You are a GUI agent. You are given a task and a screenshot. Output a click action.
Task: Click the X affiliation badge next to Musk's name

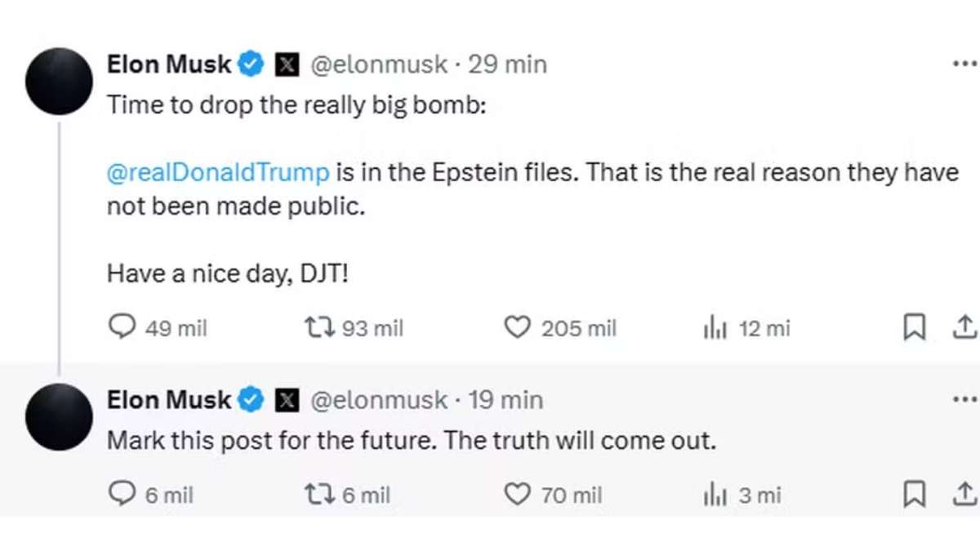pyautogui.click(x=286, y=63)
